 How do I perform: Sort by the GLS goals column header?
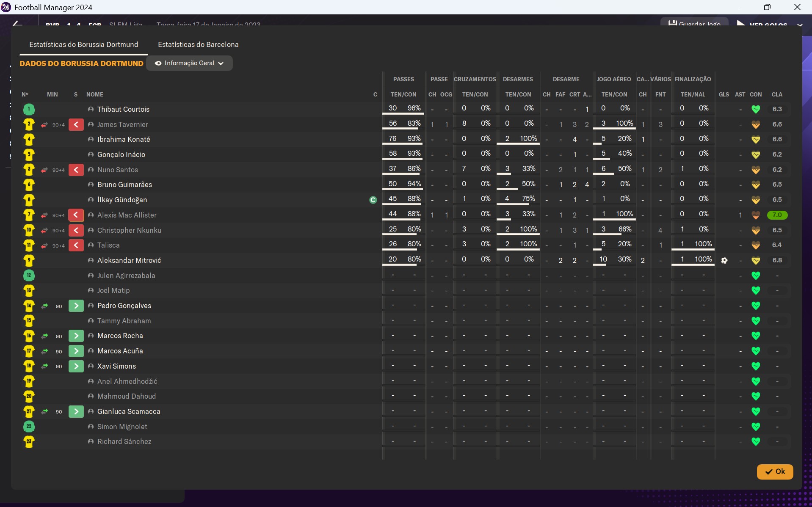coord(724,94)
